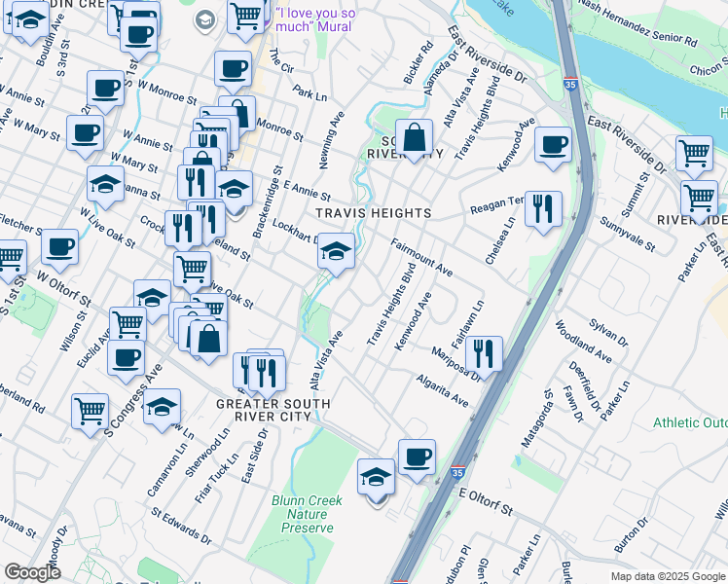
Task: Select the Blunn Creek Nature Preserve label
Action: tap(308, 514)
